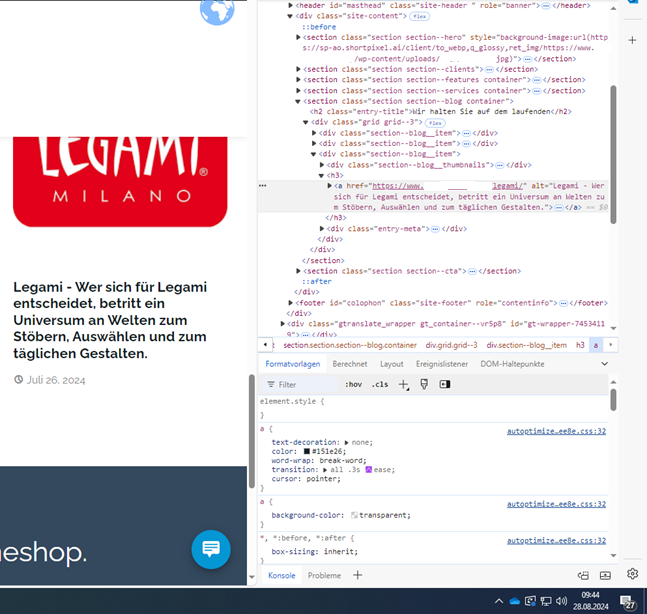The height and width of the screenshot is (614, 647).
Task: Expand the section--hero element node
Action: 299,37
